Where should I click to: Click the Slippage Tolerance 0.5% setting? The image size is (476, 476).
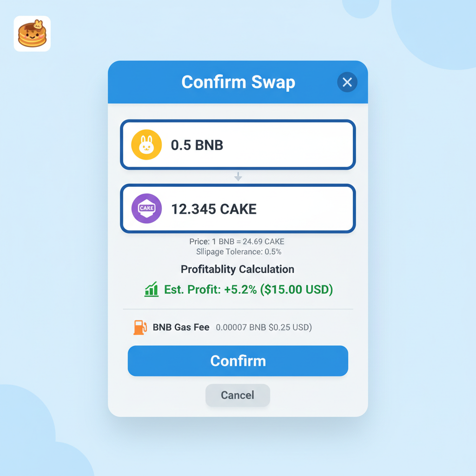(x=238, y=251)
